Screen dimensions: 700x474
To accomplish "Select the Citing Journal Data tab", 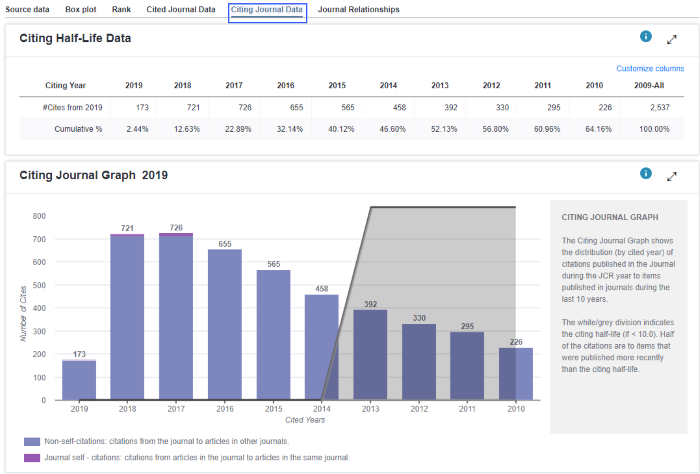I will point(267,9).
